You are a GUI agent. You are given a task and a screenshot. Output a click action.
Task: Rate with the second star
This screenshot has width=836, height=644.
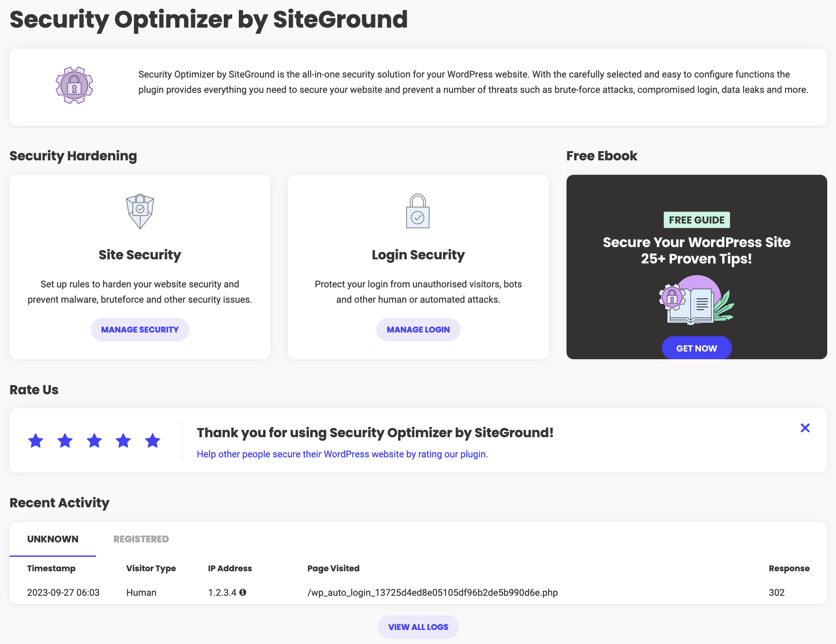(65, 441)
